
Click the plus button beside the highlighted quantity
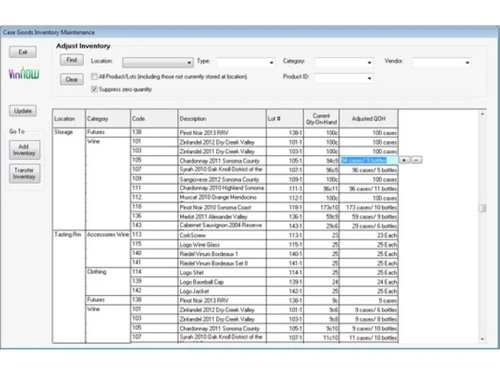point(404,160)
